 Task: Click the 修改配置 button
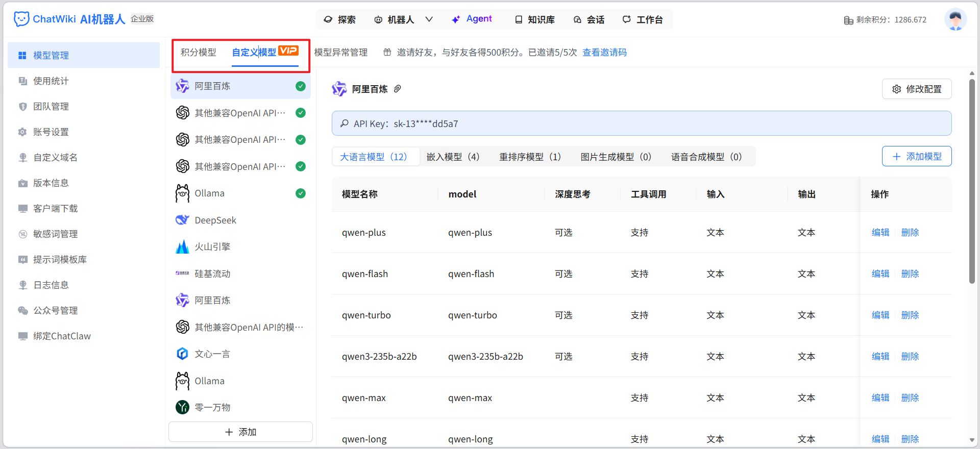[917, 89]
